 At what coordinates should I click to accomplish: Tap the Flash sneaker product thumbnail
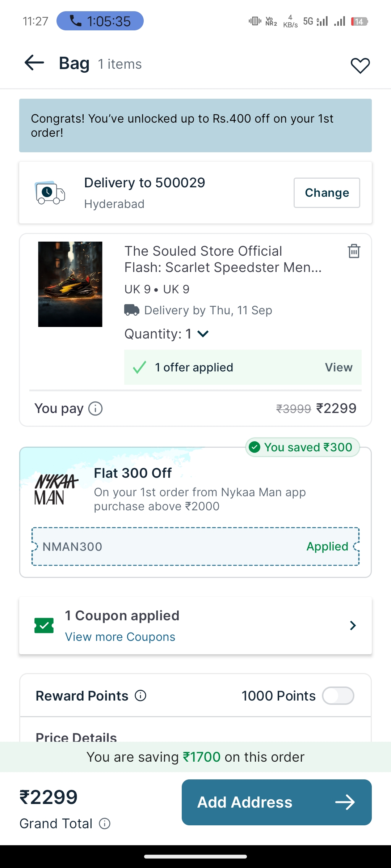[x=70, y=284]
